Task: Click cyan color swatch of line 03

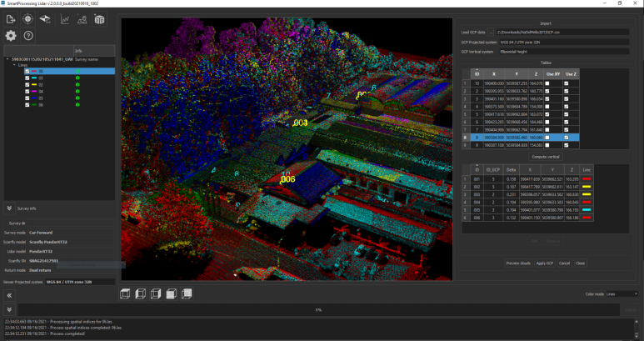Action: click(x=34, y=78)
